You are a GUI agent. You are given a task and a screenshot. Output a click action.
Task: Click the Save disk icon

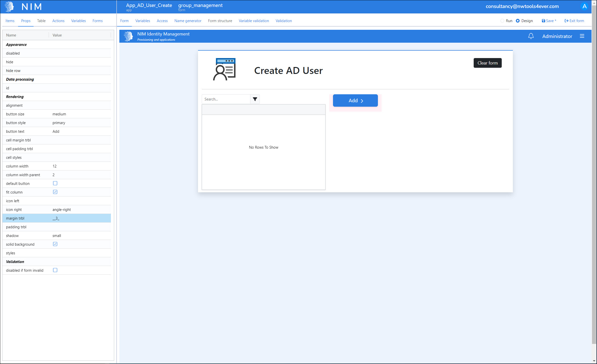click(543, 21)
